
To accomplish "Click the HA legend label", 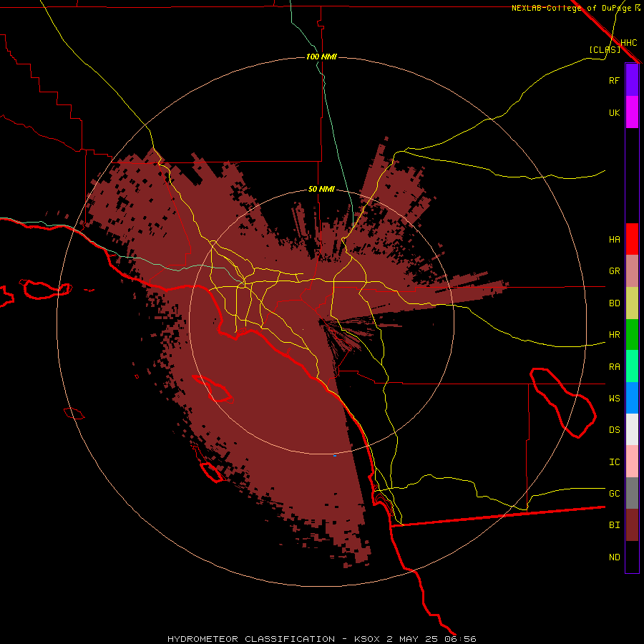I will point(614,240).
